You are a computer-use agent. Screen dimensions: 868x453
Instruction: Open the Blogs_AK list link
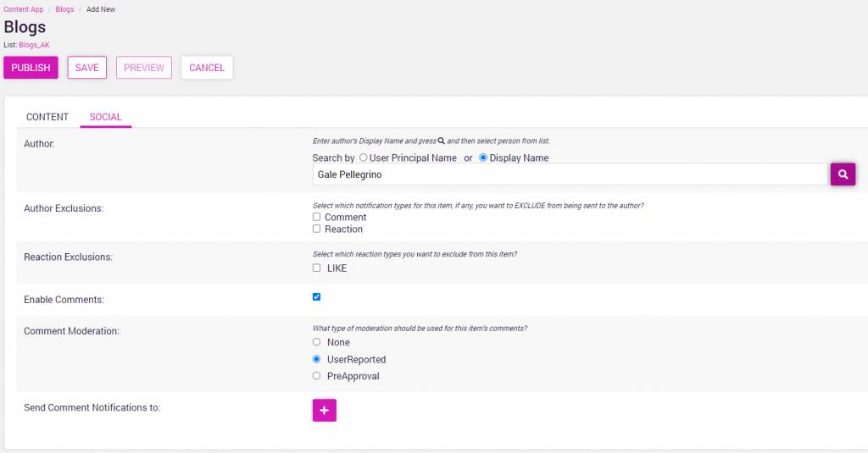click(x=34, y=45)
